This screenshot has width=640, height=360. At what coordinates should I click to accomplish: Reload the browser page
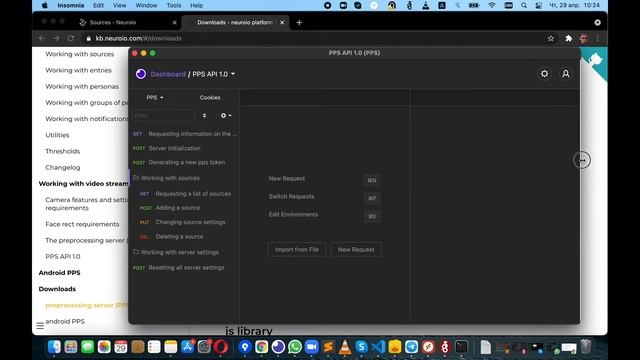(71, 38)
